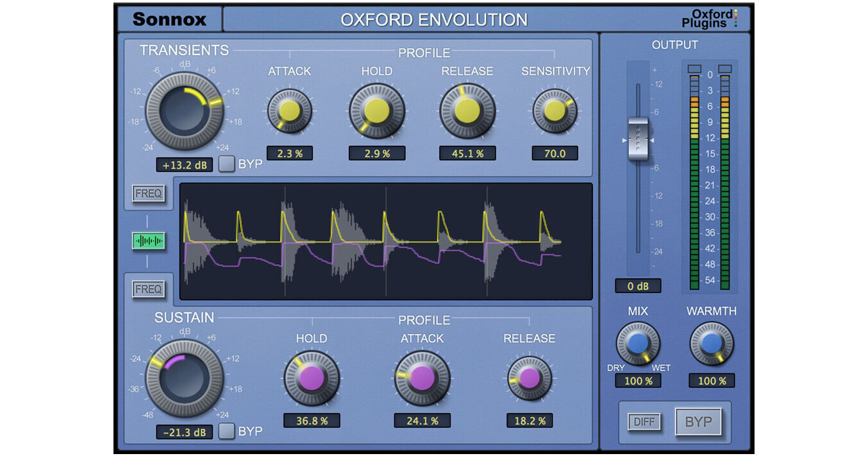Click the 0 dB output value display

[x=638, y=286]
